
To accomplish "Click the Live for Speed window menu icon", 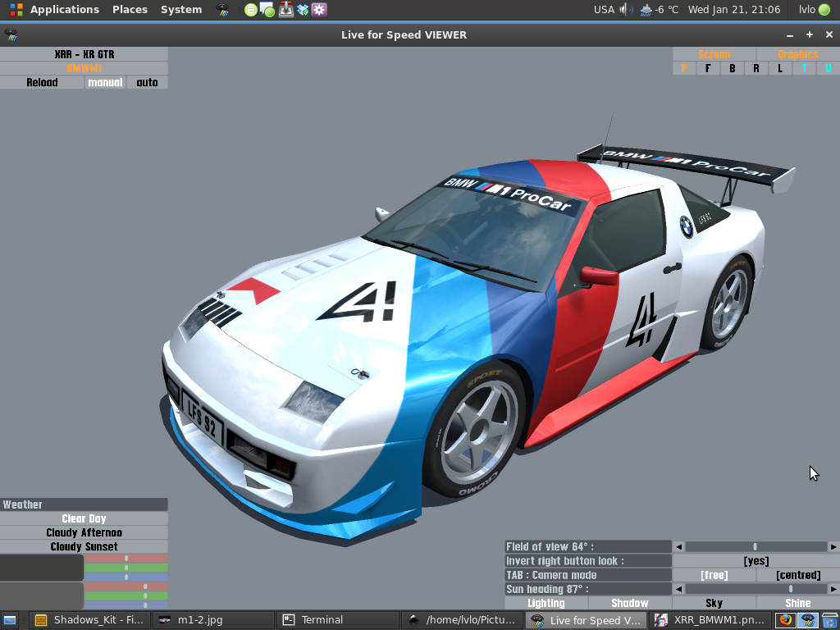I will click(11, 34).
